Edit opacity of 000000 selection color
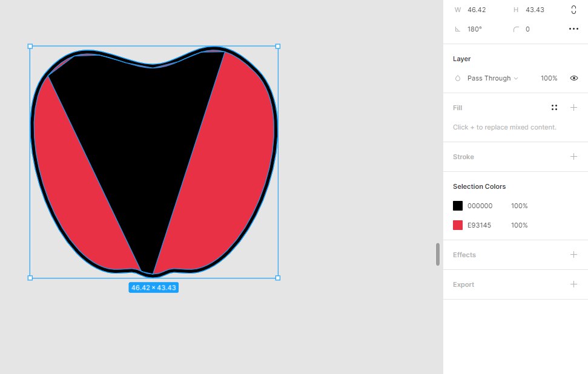The width and height of the screenshot is (588, 374). (520, 206)
